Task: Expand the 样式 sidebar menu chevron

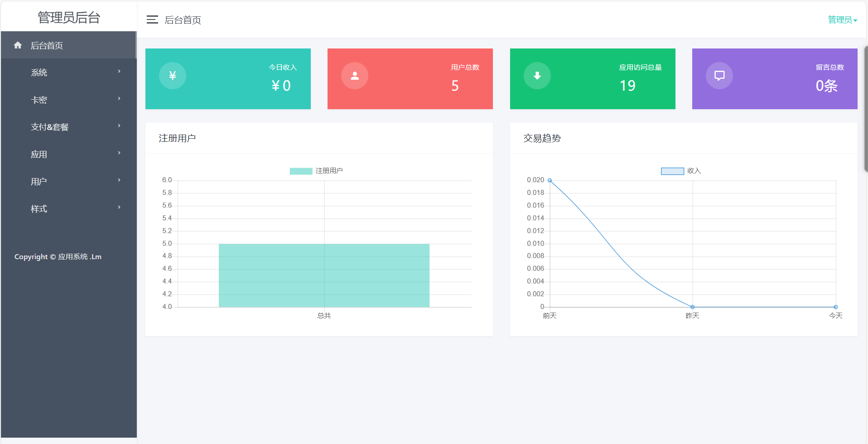Action: (119, 208)
